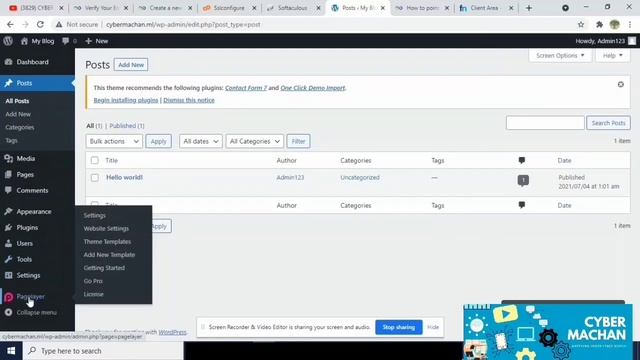Open License flyout item
The height and width of the screenshot is (360, 640).
[93, 294]
